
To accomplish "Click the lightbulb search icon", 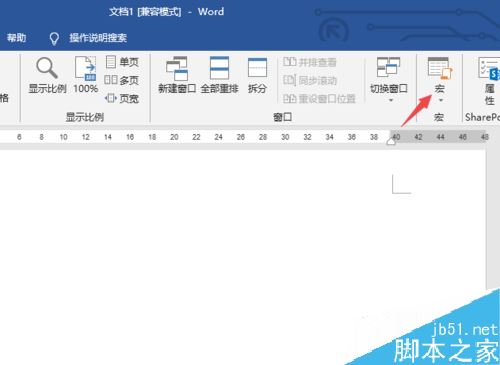I will 54,38.
